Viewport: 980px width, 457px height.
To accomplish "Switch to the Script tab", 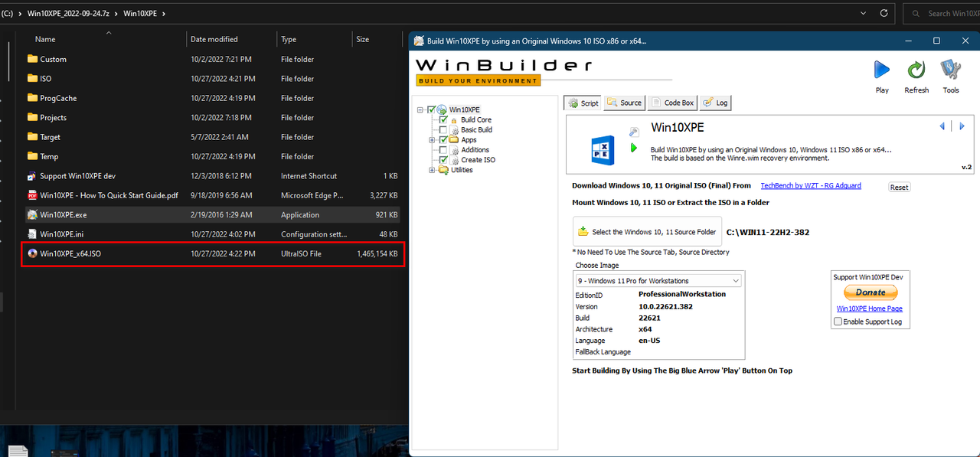I will click(x=583, y=103).
